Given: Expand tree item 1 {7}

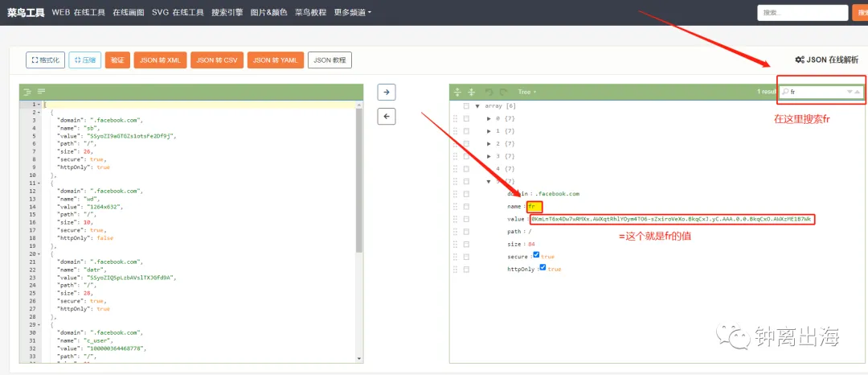Looking at the screenshot, I should pos(489,131).
